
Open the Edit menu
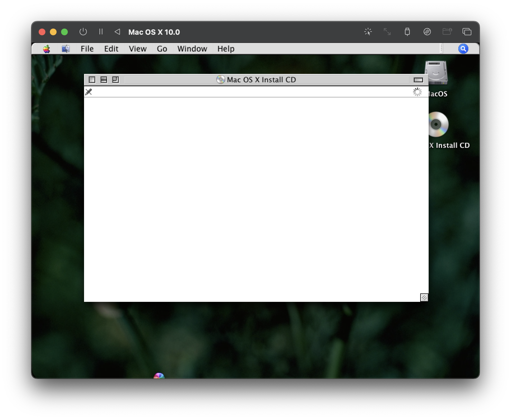coord(111,49)
